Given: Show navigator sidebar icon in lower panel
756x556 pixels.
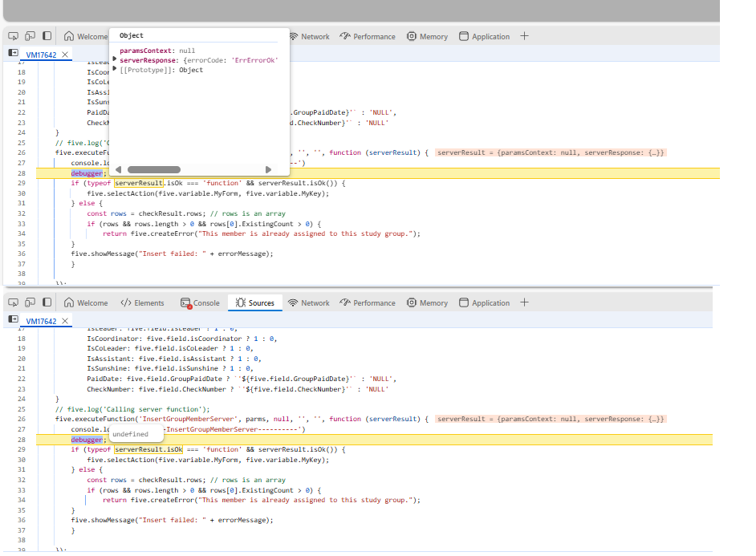Looking at the screenshot, I should click(13, 320).
